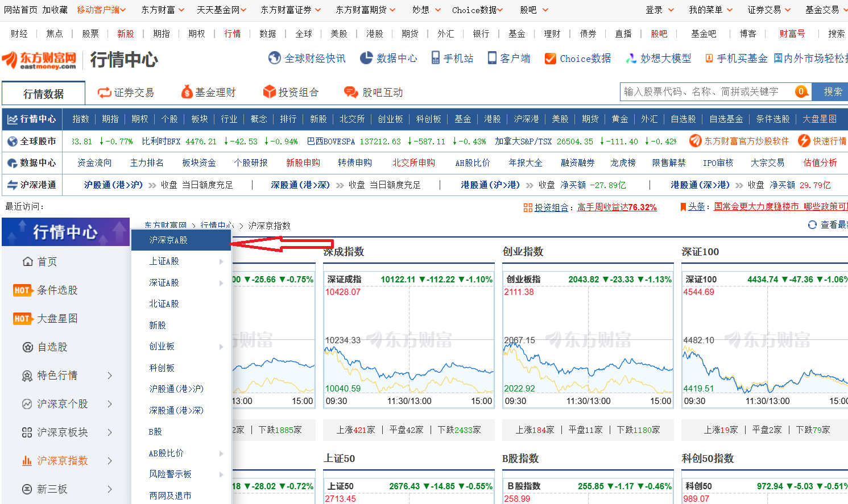Click B股指数 row value 255.85
Viewport: 848px width, 504px height.
coord(590,486)
